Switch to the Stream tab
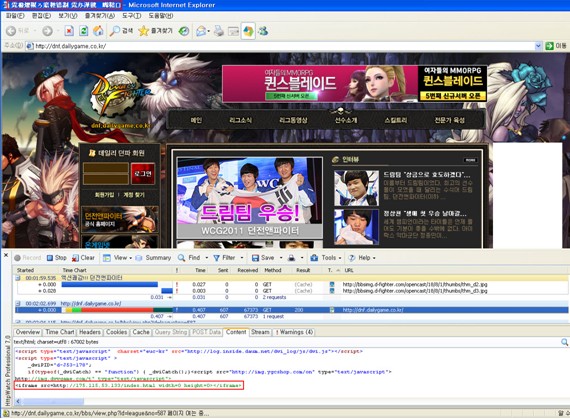This screenshot has height=419, width=570. (260, 332)
